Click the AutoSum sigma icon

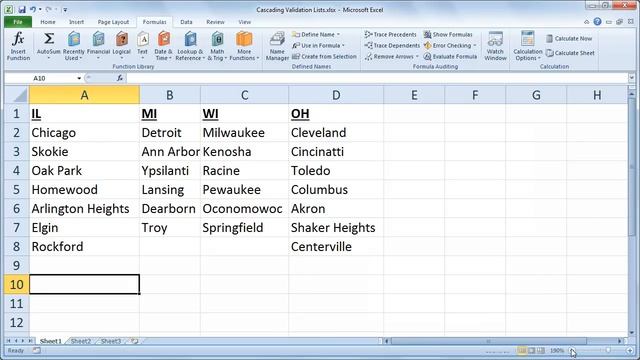pyautogui.click(x=49, y=39)
